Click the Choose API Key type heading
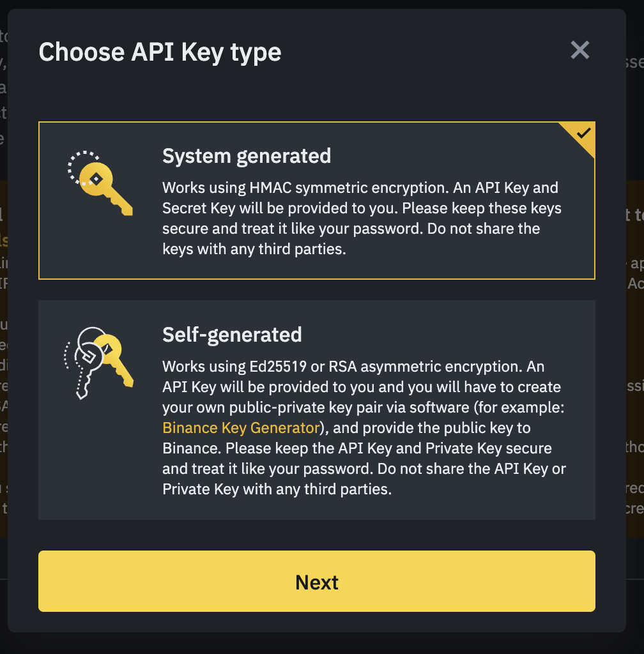 (x=160, y=52)
